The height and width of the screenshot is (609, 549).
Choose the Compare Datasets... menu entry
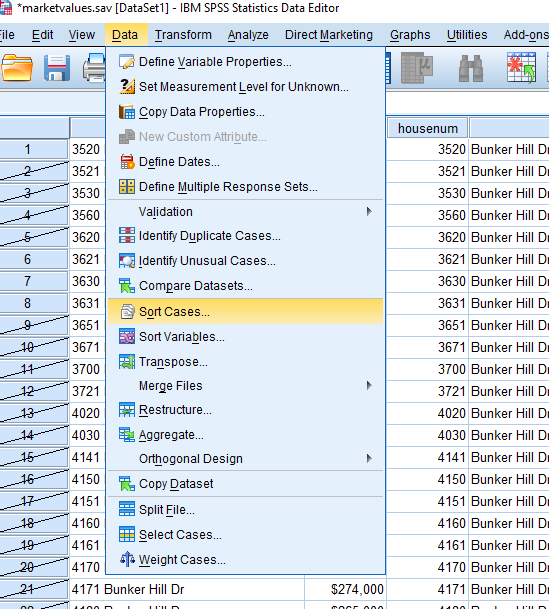pyautogui.click(x=245, y=286)
